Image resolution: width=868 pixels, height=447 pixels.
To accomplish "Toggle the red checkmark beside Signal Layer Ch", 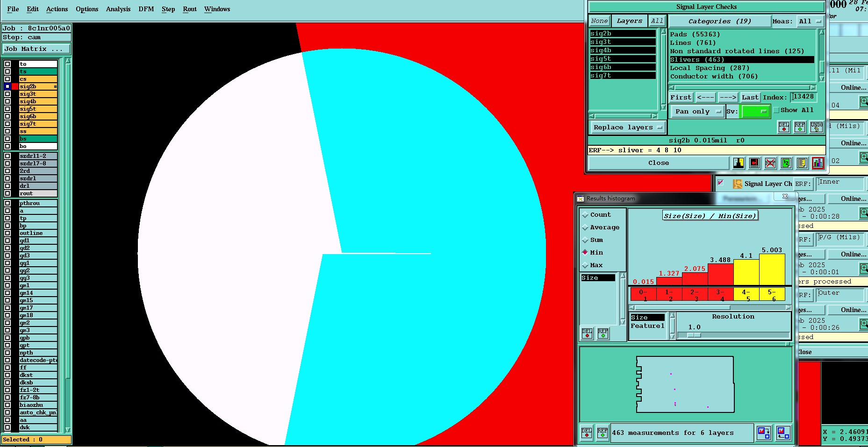I will (x=721, y=183).
